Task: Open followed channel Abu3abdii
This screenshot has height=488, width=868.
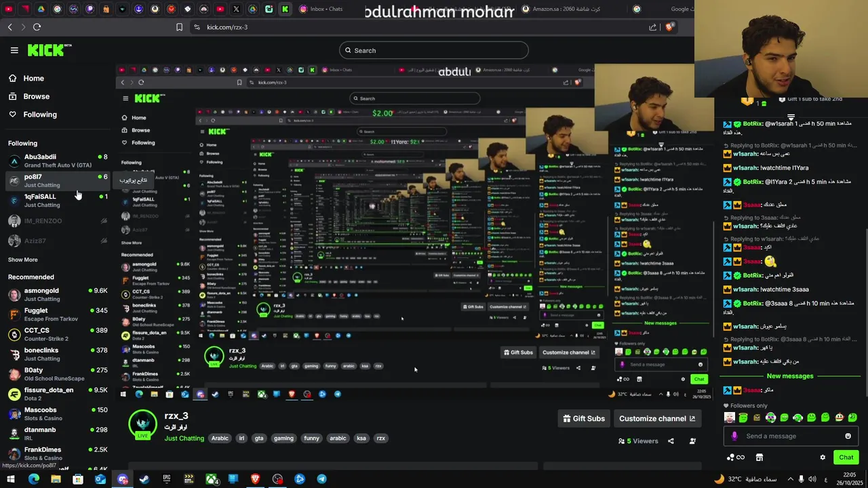Action: tap(57, 161)
